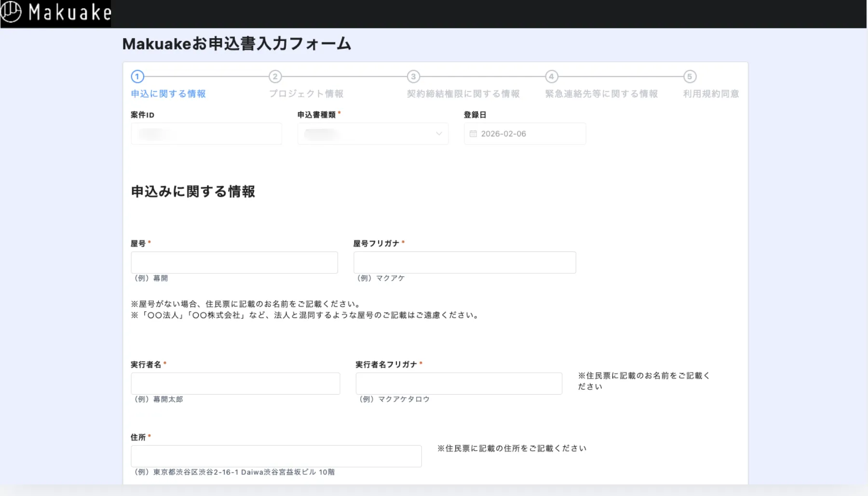Open 利用規約同意 step label

coord(711,94)
